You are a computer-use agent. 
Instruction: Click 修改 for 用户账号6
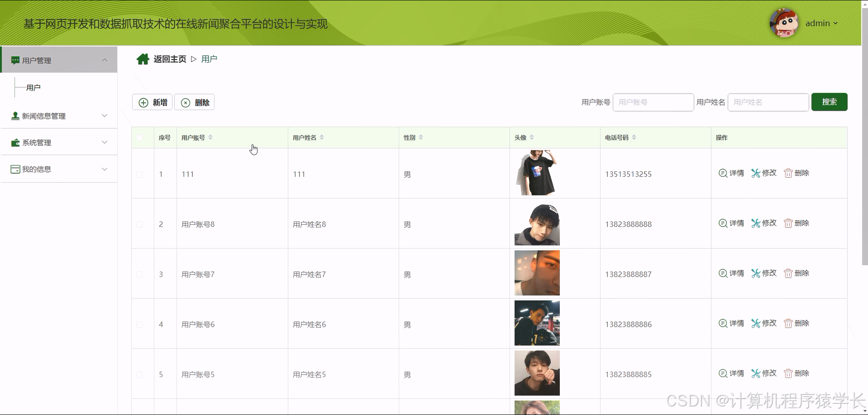764,323
